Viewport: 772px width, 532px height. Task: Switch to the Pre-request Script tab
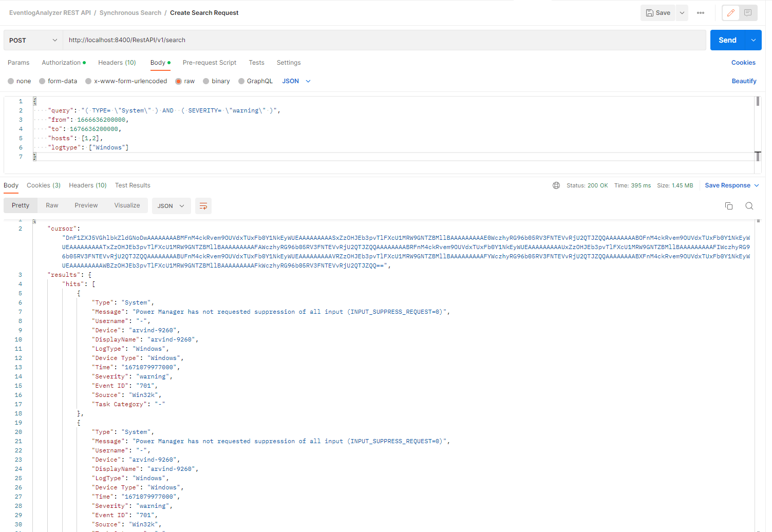(210, 63)
